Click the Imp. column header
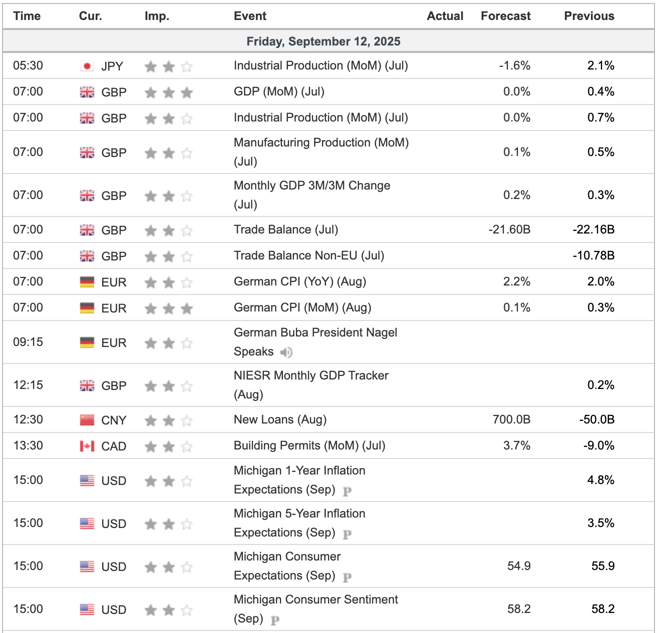The height and width of the screenshot is (633, 658). [157, 16]
